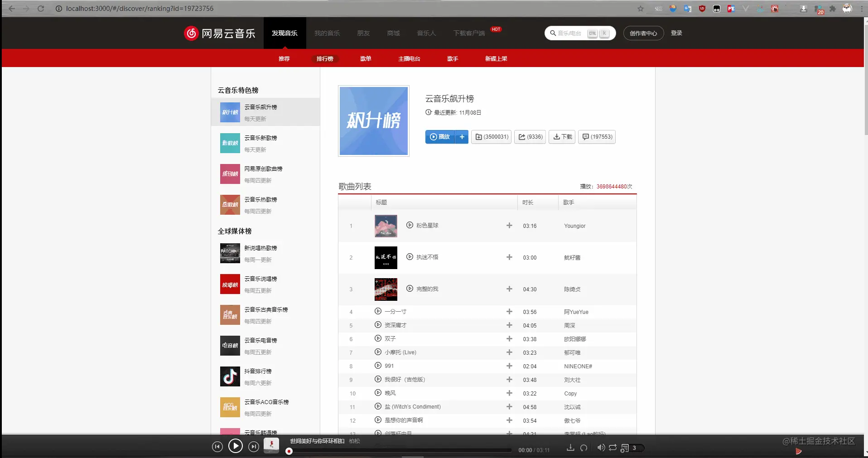Click the 登录 login link
This screenshot has height=458, width=868.
pyautogui.click(x=676, y=33)
